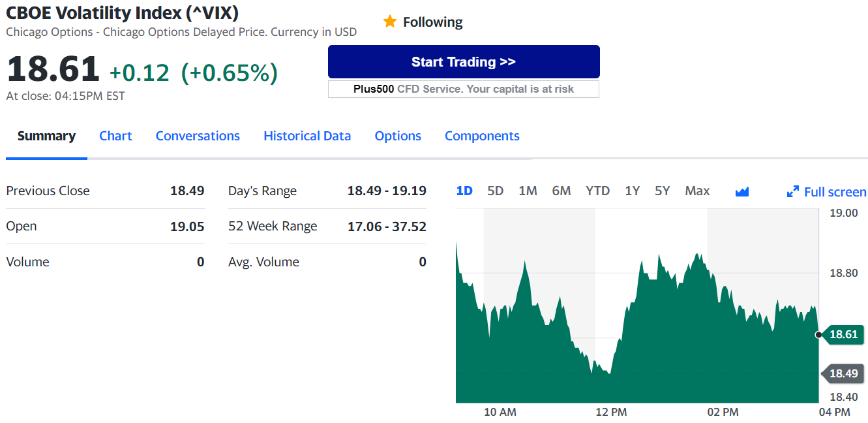Click the (+0.65%) percent change

point(229,72)
